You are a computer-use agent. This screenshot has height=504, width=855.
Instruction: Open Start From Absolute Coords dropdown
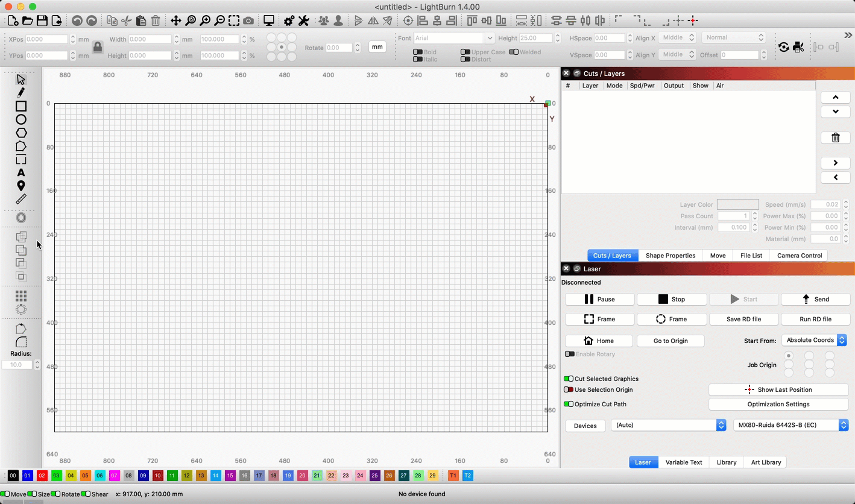814,340
